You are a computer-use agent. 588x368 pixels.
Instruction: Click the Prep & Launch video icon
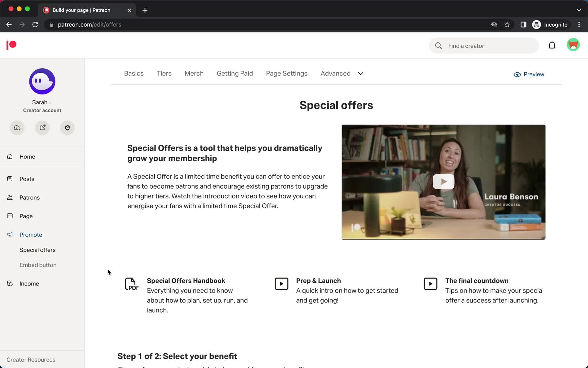pyautogui.click(x=281, y=283)
